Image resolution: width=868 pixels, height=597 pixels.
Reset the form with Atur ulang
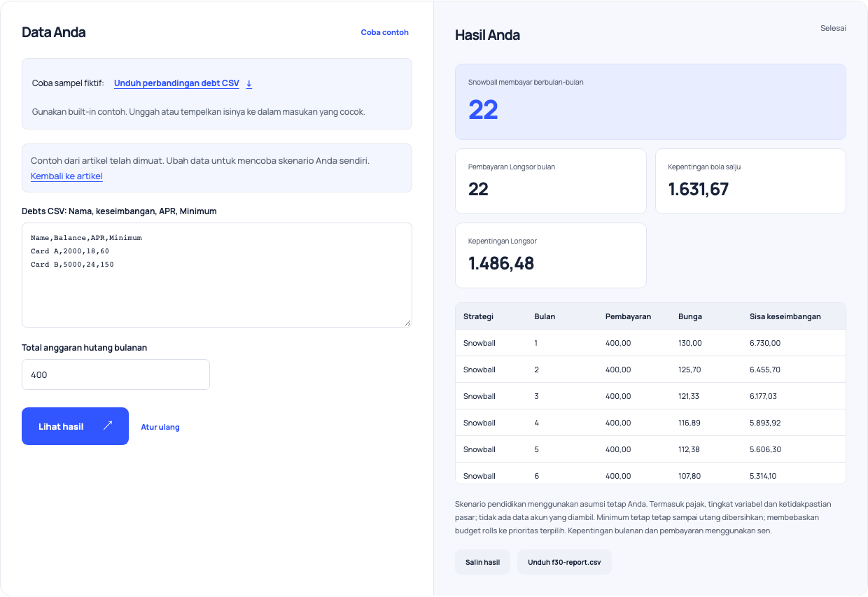[160, 427]
